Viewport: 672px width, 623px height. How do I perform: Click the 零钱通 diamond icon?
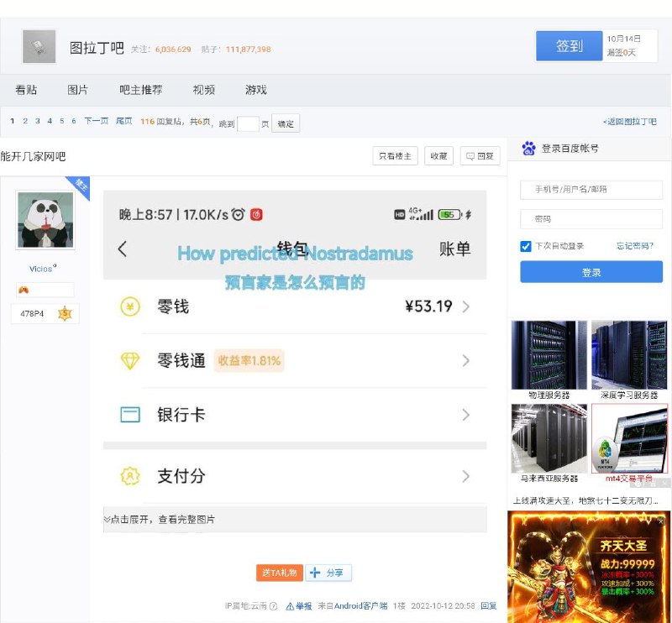(x=130, y=361)
